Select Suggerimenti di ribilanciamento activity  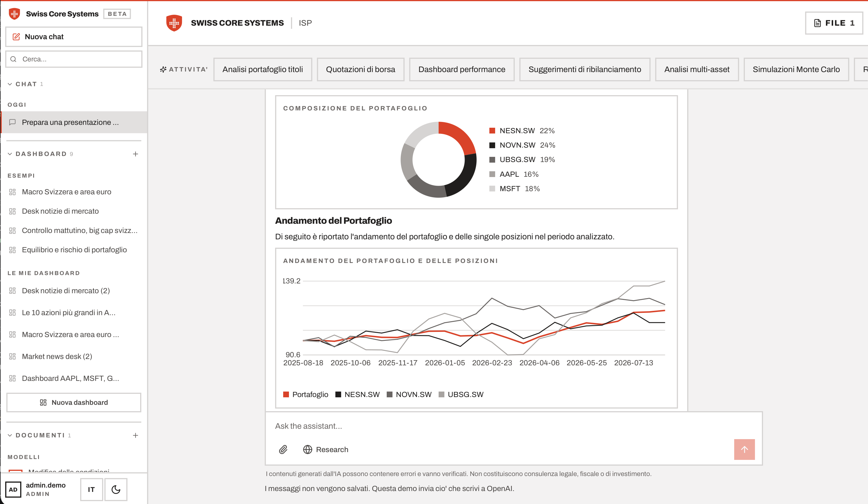585,69
